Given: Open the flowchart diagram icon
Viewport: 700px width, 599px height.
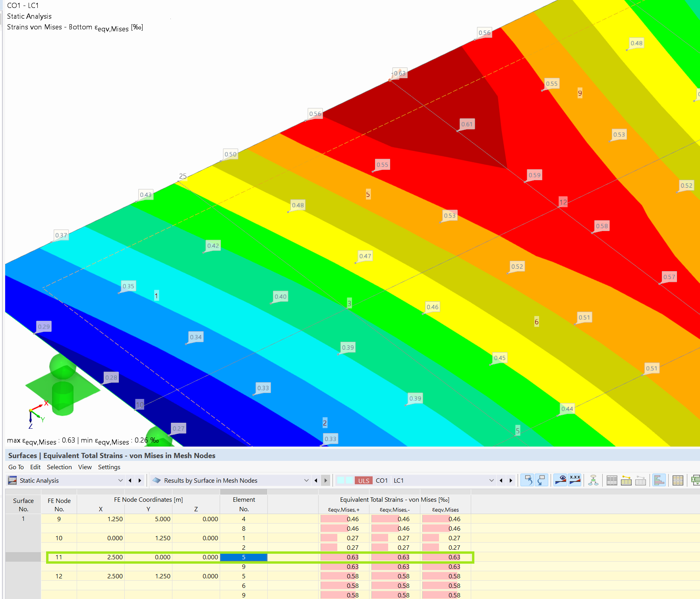Looking at the screenshot, I should click(x=593, y=480).
